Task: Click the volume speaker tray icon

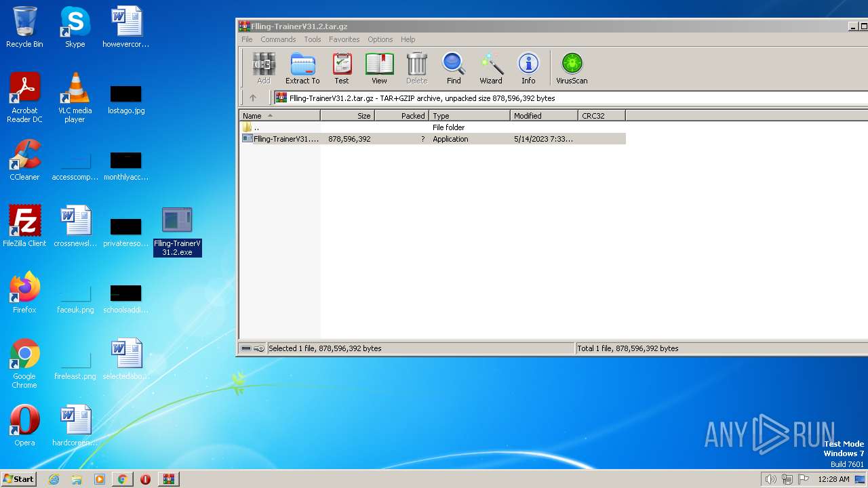Action: (770, 479)
